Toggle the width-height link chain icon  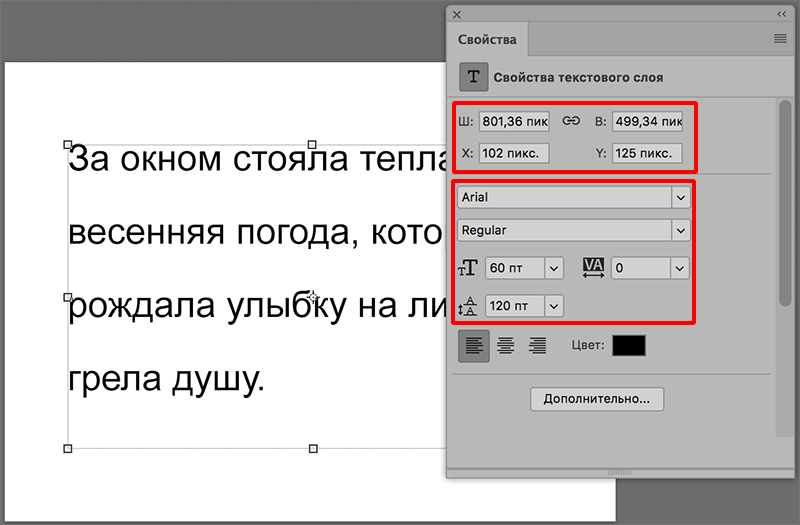[571, 121]
